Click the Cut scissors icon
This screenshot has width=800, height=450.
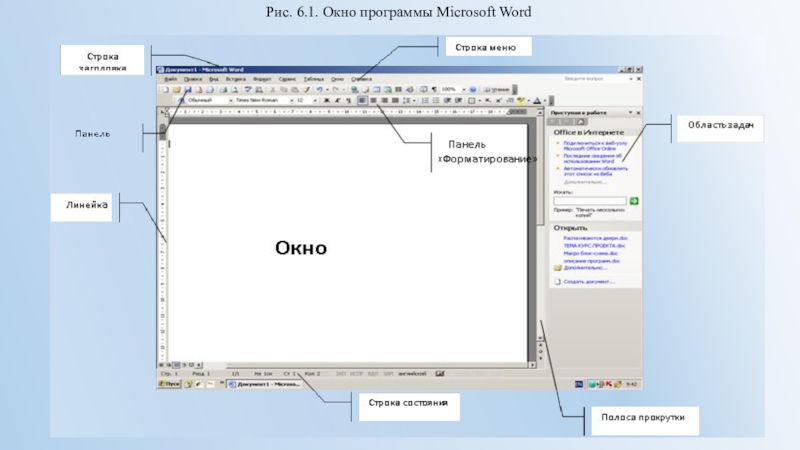coord(272,89)
